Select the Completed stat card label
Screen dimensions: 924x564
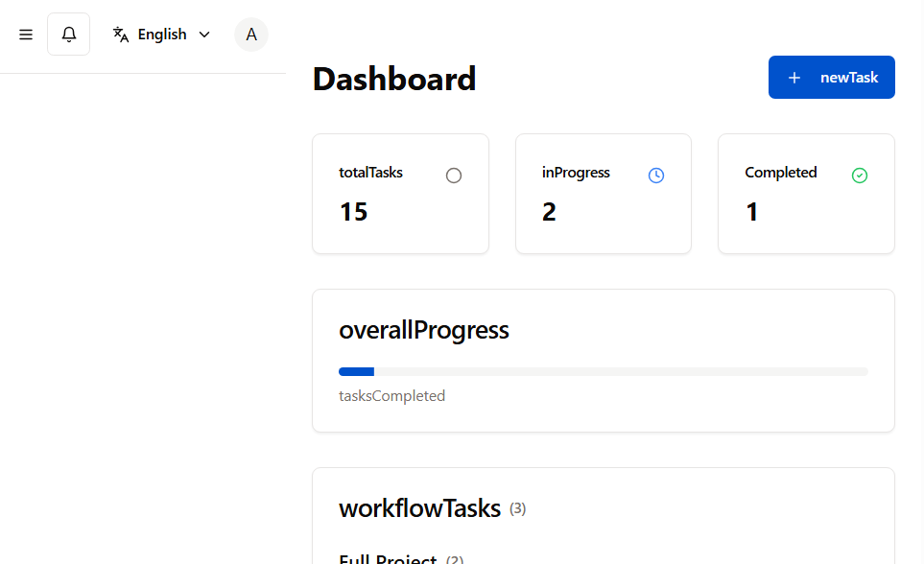tap(781, 173)
